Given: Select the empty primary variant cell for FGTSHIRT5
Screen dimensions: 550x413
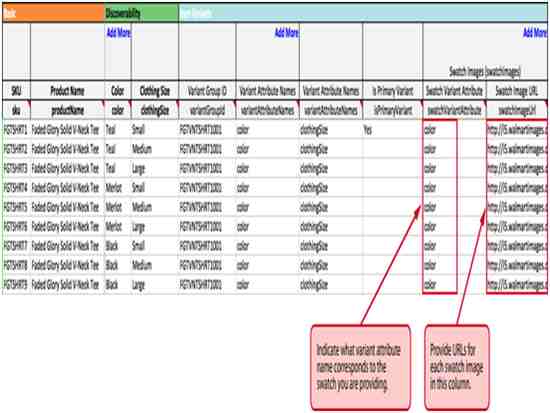Looking at the screenshot, I should (x=393, y=207).
